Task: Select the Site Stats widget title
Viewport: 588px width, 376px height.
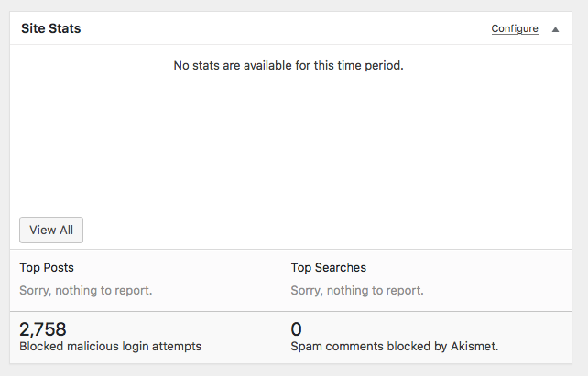Action: 51,28
